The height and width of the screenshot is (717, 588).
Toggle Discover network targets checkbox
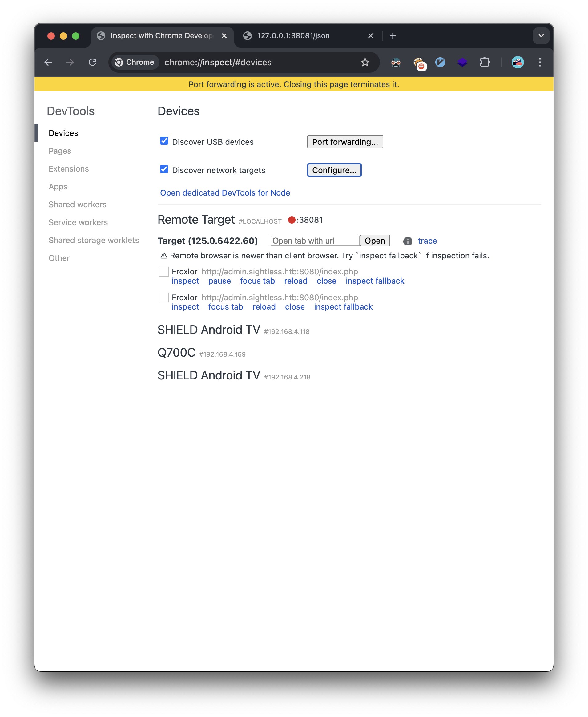(x=164, y=169)
